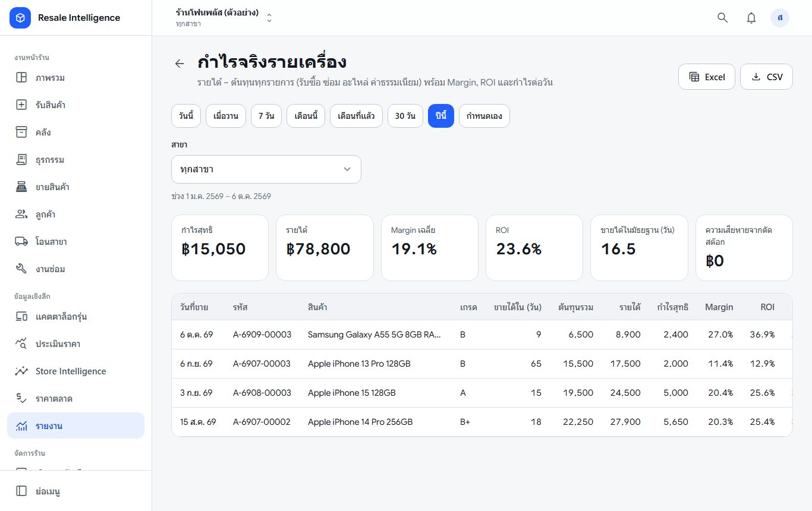Screen dimensions: 812x511
Task: Open the กำหนดเอง custom range
Action: pos(484,116)
